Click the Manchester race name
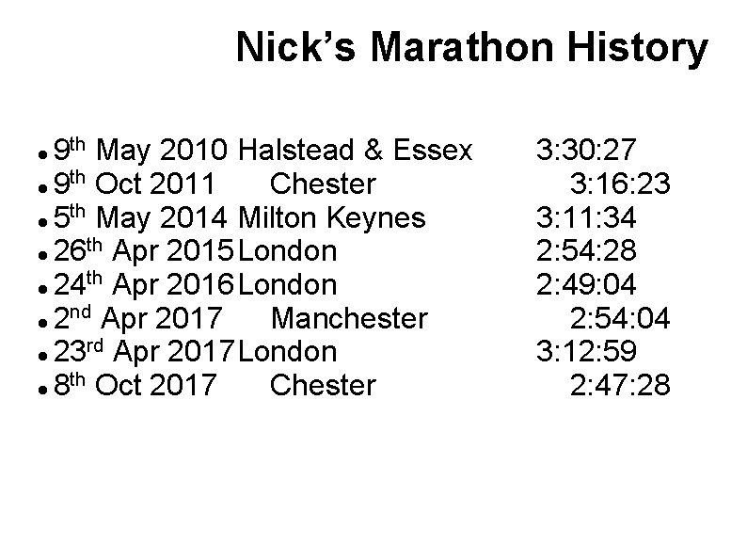This screenshot has height=560, width=747. 349,318
